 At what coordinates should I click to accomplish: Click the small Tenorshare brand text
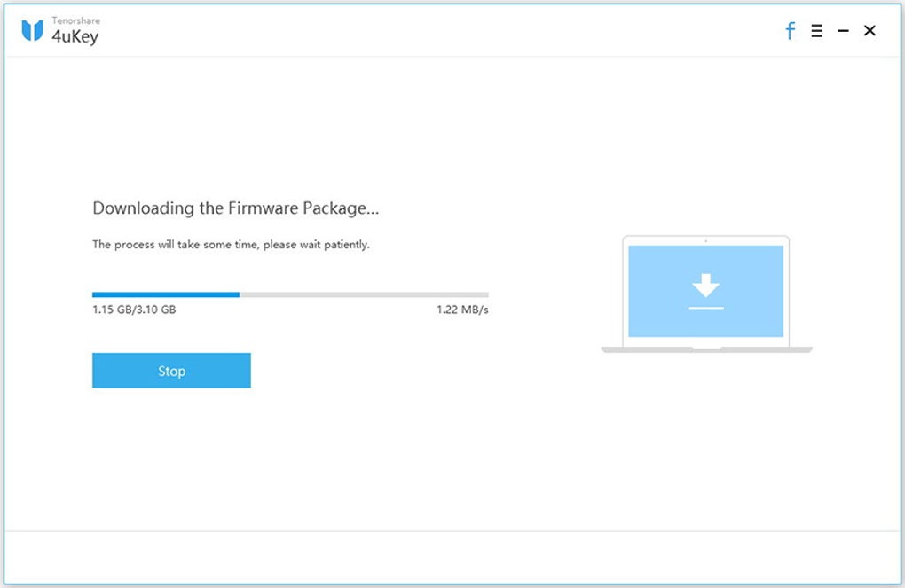[x=75, y=21]
